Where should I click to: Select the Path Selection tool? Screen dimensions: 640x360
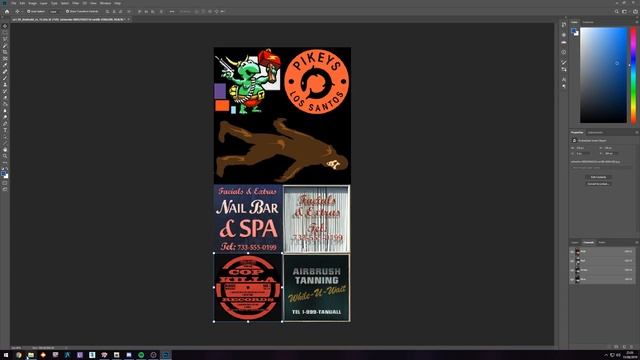(x=5, y=137)
